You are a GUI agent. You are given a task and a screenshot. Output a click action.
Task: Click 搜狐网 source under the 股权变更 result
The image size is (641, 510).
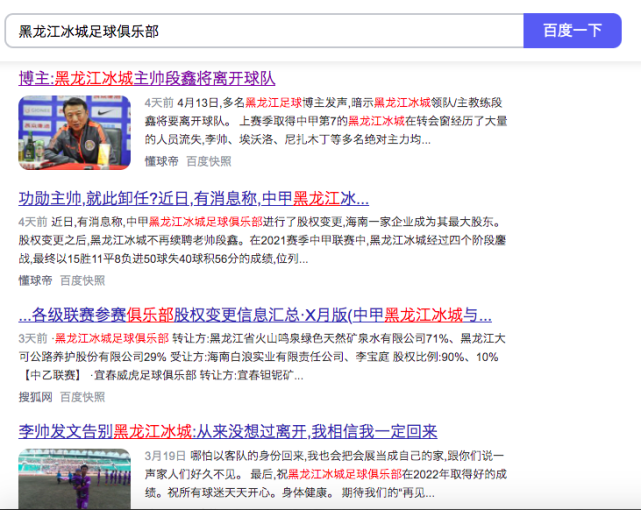point(35,397)
